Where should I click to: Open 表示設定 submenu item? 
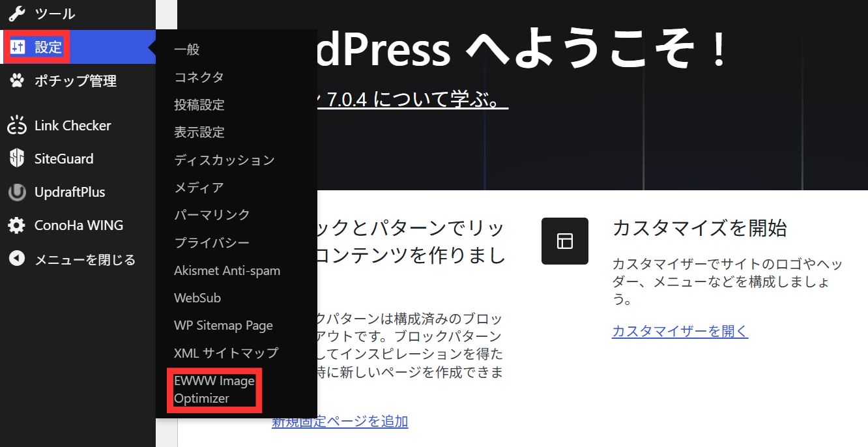pyautogui.click(x=199, y=132)
